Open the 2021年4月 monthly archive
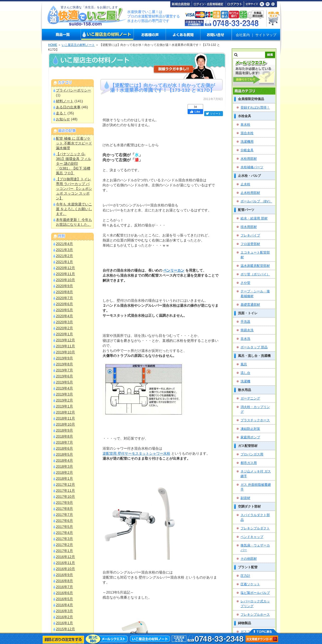322x644 pixels. coord(64,244)
